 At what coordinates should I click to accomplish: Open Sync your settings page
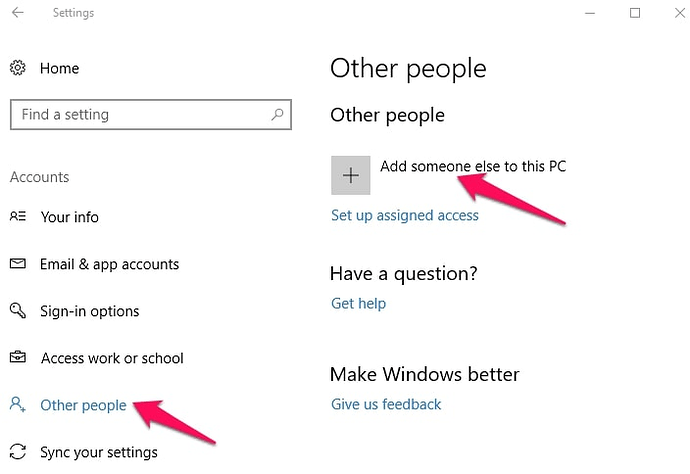pyautogui.click(x=99, y=452)
